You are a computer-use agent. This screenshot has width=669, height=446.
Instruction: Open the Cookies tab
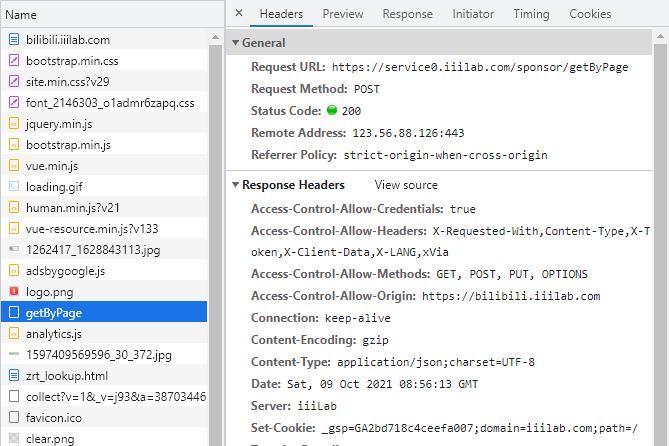pyautogui.click(x=590, y=14)
